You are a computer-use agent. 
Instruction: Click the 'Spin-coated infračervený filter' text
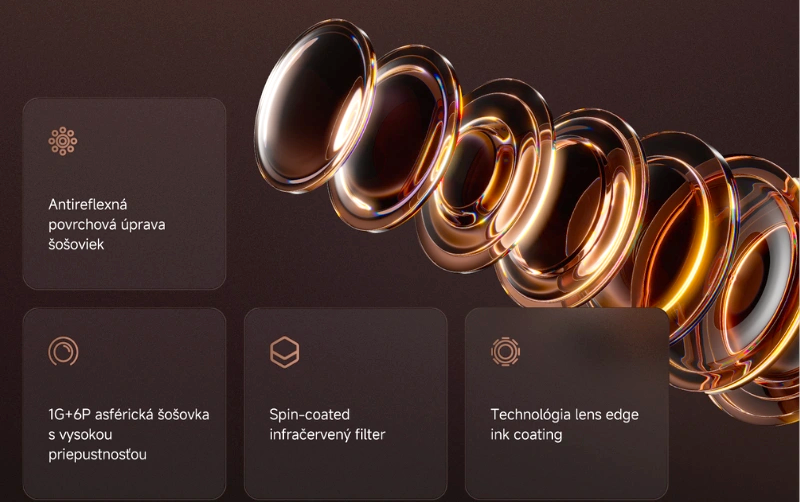point(327,424)
